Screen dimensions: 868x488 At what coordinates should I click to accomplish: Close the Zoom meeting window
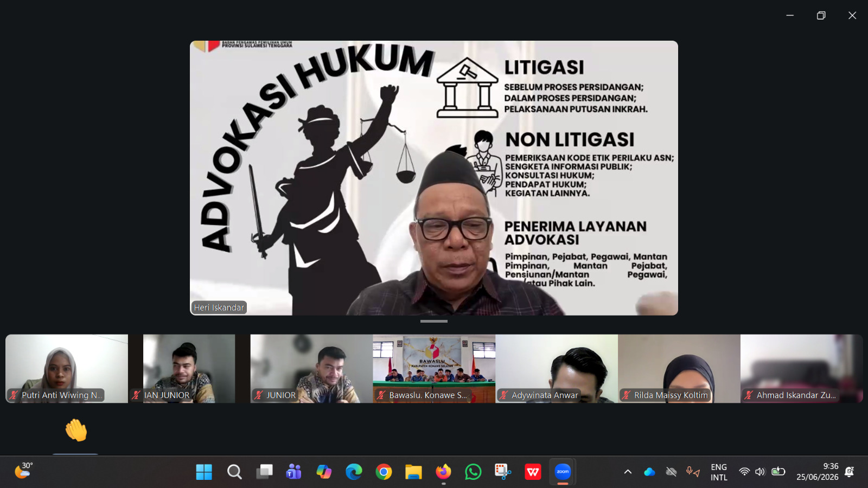[852, 15]
